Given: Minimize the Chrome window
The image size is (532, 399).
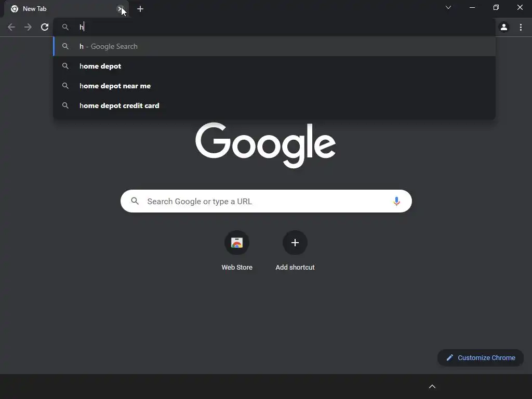Looking at the screenshot, I should [x=472, y=7].
